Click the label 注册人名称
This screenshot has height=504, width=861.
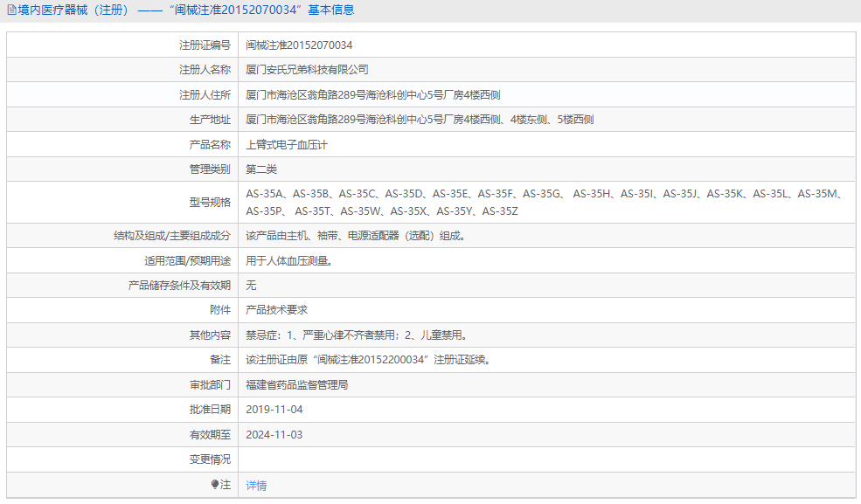205,70
